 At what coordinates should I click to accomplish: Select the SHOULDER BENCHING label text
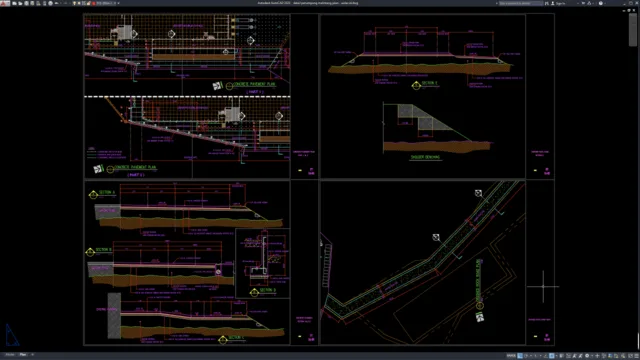(425, 157)
